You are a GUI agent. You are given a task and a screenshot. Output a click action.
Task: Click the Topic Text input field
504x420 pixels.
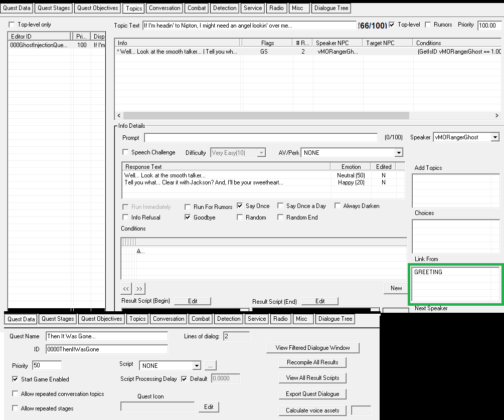[249, 26]
